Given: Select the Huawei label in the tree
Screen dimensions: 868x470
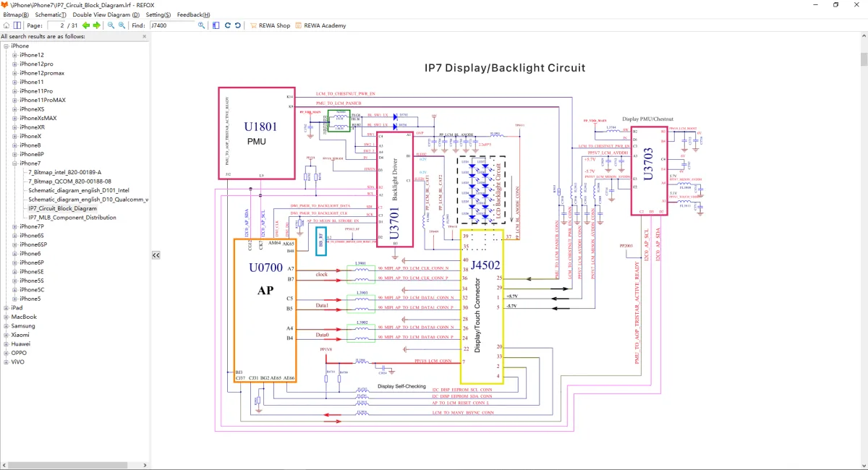Looking at the screenshot, I should tap(20, 344).
